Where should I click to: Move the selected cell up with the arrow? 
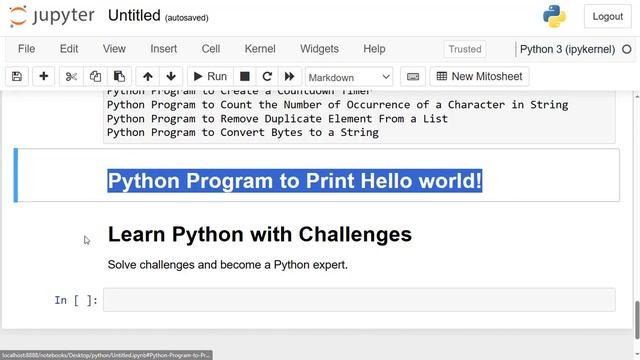point(148,76)
